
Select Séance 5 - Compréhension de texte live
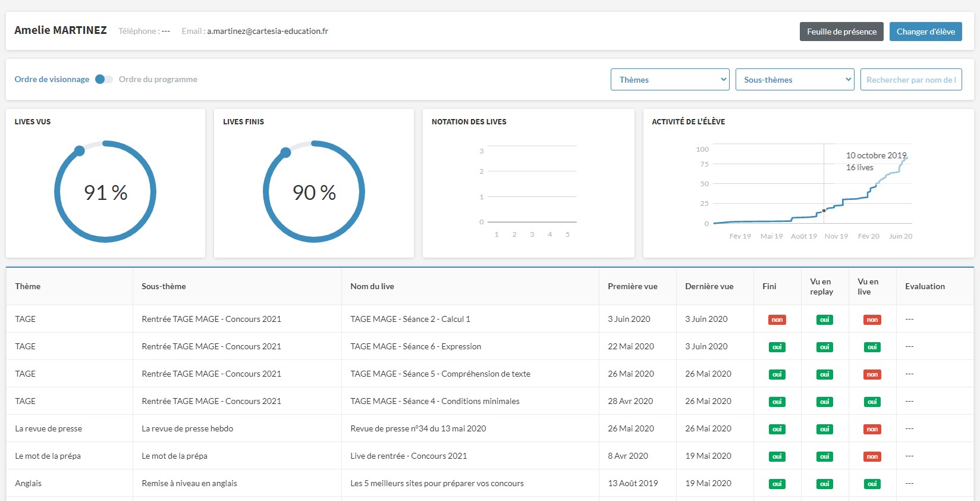click(440, 374)
